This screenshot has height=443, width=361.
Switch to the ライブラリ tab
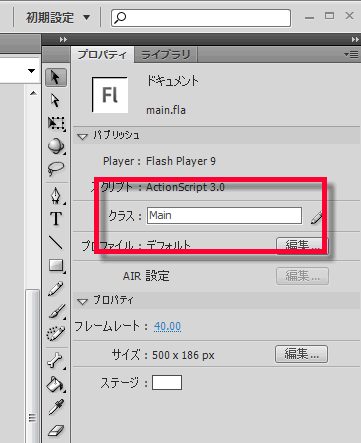tap(166, 54)
